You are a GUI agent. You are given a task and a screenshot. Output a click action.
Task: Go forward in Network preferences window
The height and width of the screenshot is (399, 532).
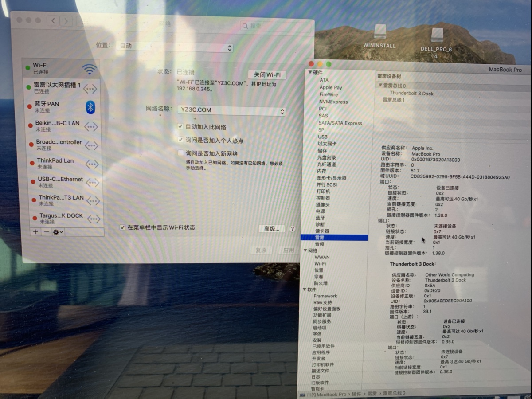tap(66, 21)
